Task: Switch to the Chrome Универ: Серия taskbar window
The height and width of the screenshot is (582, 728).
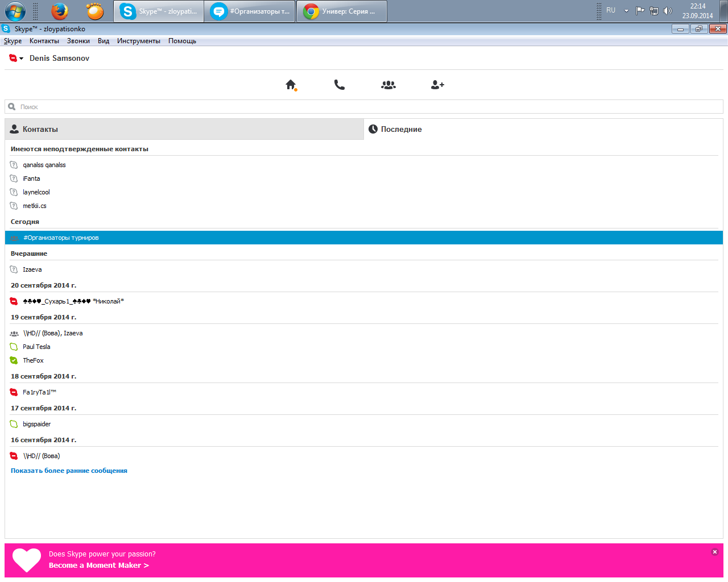Action: point(341,11)
